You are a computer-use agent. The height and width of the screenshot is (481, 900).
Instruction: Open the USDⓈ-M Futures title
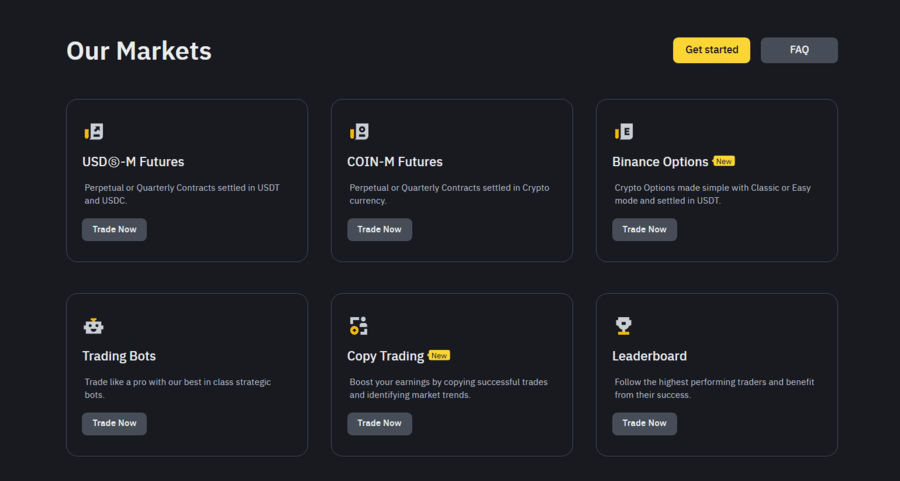[133, 162]
